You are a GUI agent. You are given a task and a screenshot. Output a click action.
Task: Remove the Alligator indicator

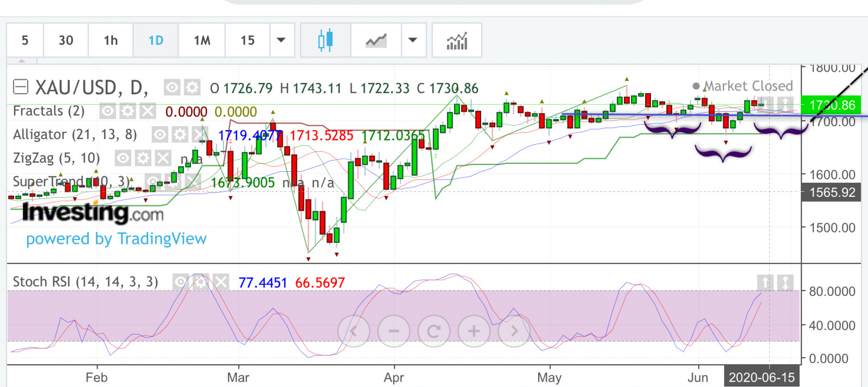(x=199, y=134)
